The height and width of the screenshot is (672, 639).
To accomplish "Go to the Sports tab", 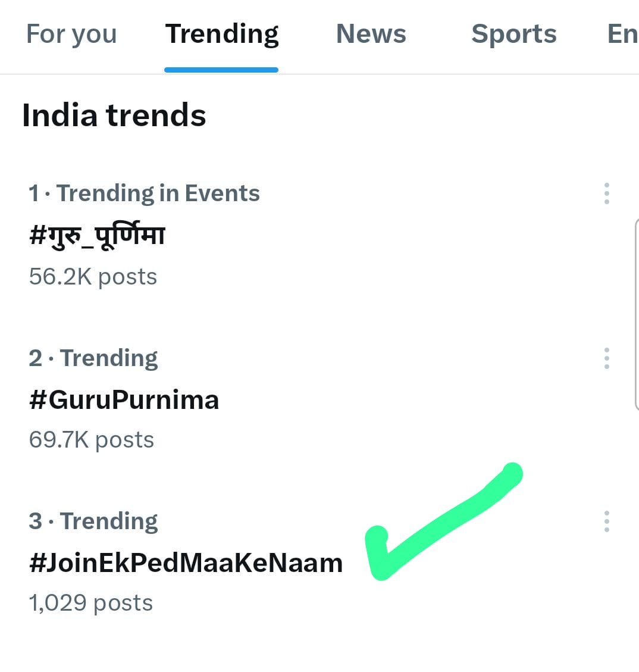I will point(513,34).
